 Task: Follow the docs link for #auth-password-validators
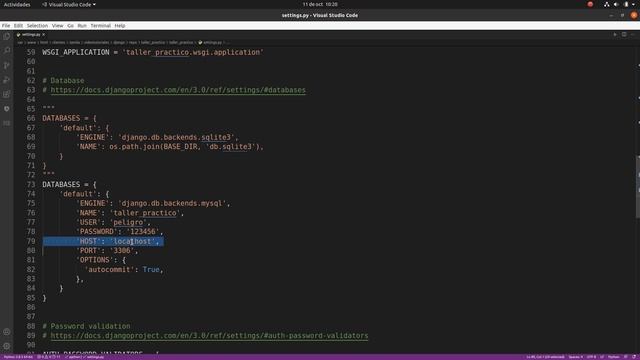coord(209,336)
